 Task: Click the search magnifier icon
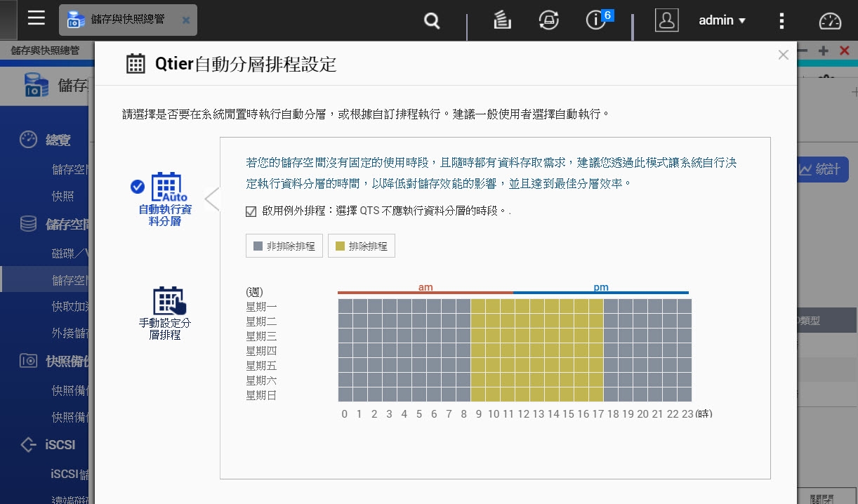432,21
